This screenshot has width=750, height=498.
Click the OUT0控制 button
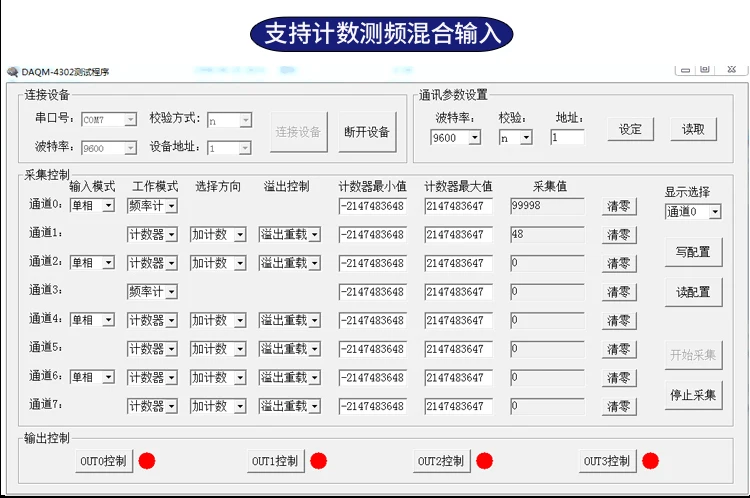104,461
